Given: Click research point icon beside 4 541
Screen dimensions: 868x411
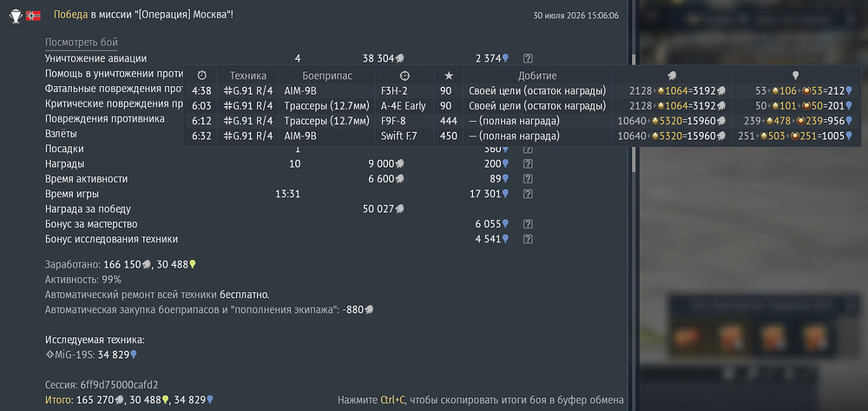Looking at the screenshot, I should [x=505, y=239].
